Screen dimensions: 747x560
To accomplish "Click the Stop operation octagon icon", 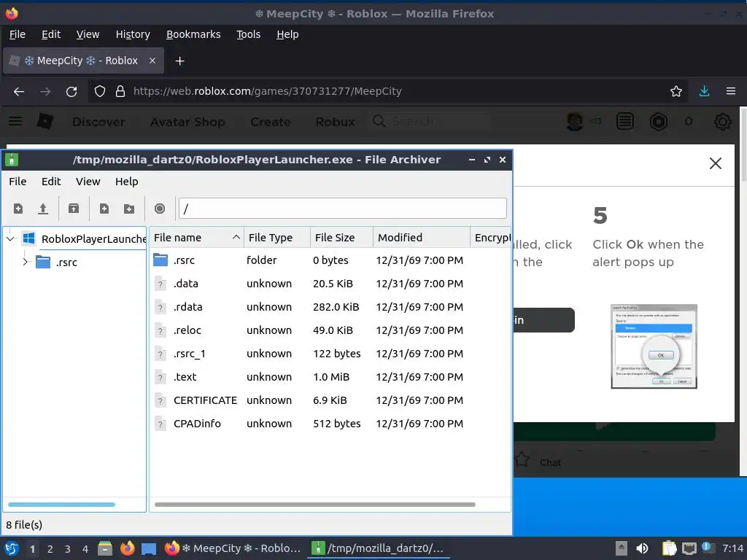I will point(160,209).
